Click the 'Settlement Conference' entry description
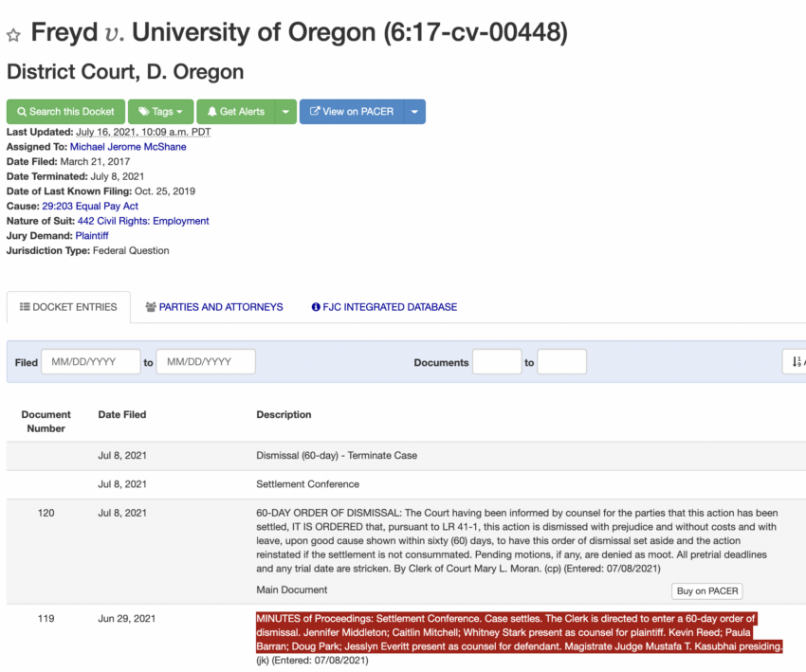 tap(308, 484)
